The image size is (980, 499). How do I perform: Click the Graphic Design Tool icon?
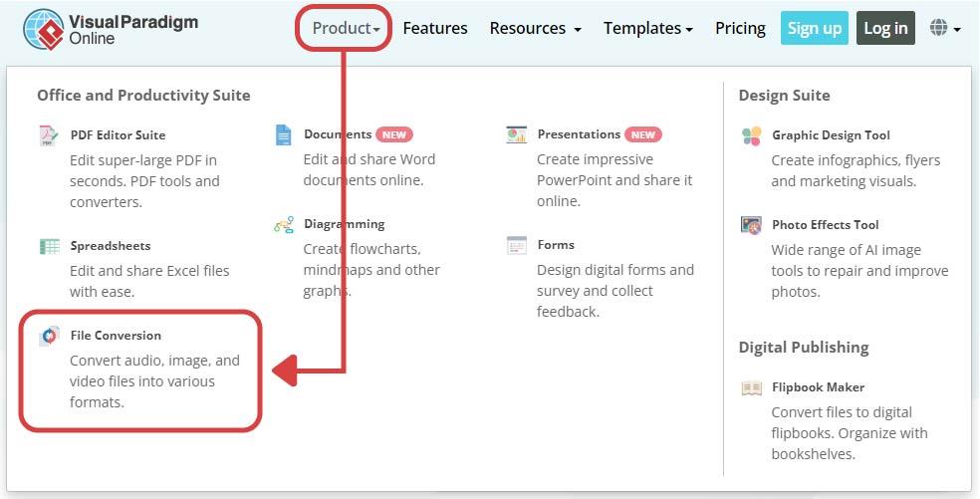pyautogui.click(x=751, y=135)
